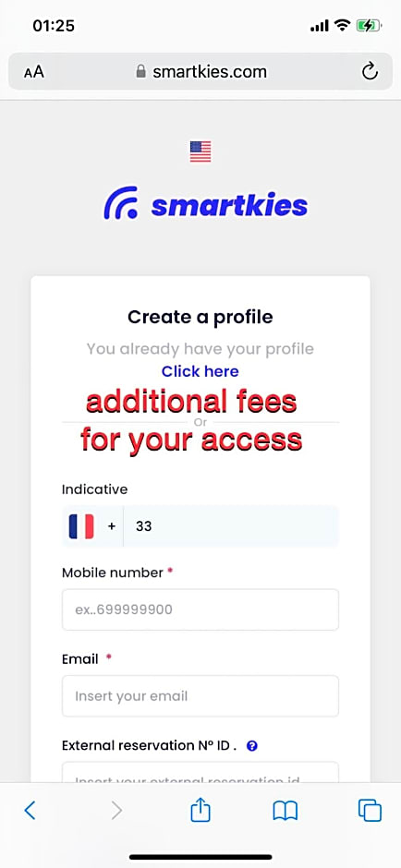The image size is (401, 868).
Task: Tap the battery indicator in status bar
Action: pyautogui.click(x=369, y=26)
